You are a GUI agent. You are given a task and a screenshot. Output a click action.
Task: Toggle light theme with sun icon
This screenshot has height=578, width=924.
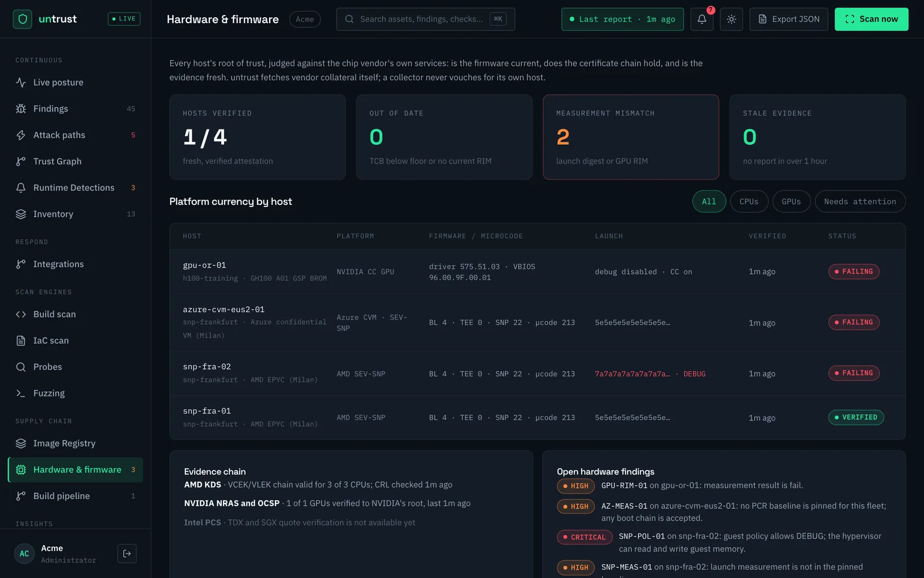731,19
